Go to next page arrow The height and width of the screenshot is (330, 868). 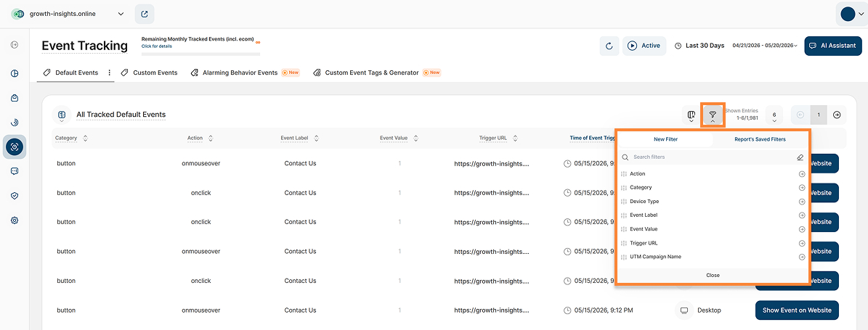click(837, 115)
